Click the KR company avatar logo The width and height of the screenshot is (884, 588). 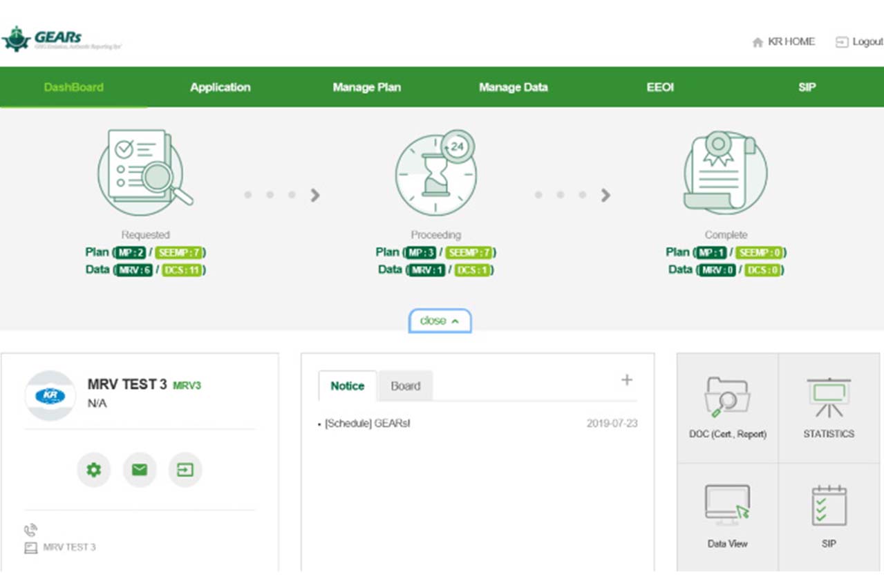pos(50,396)
